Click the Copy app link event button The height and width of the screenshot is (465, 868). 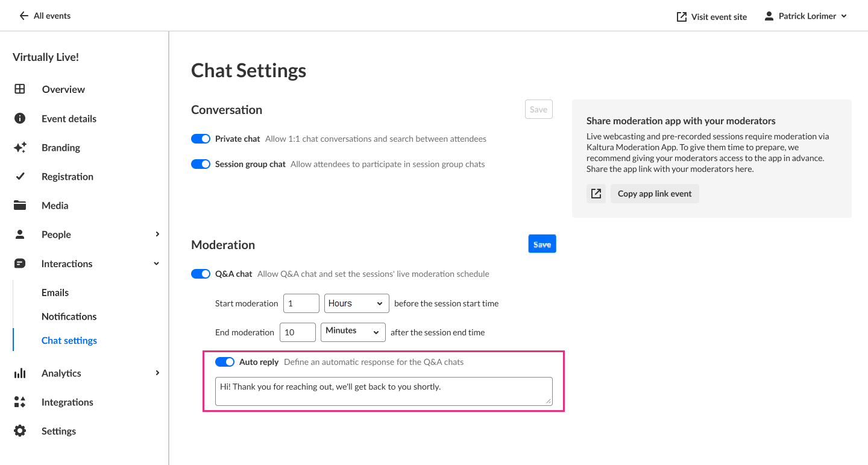click(655, 194)
